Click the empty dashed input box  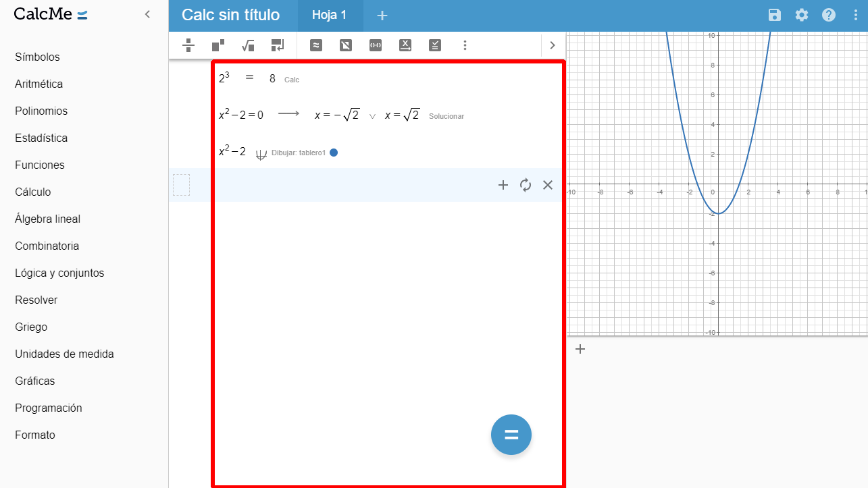[181, 185]
